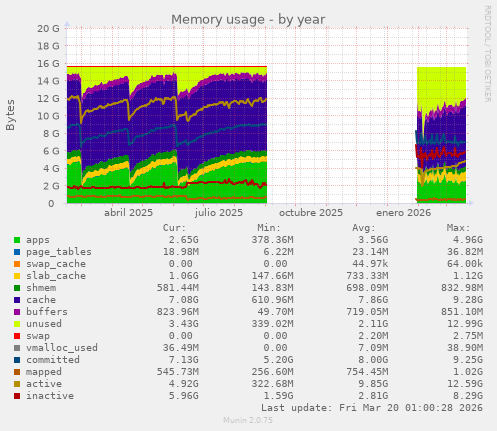
Task: Click slab_cache max value 1.12G
Action: coord(468,276)
